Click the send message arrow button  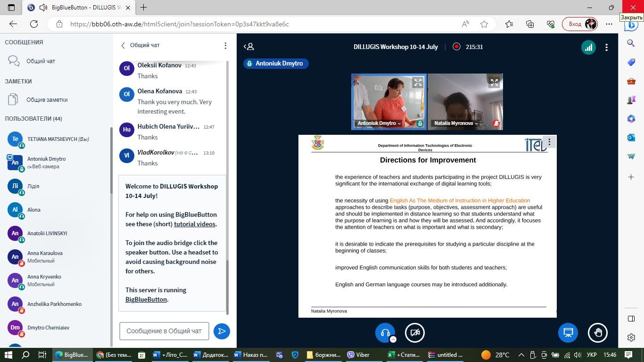(222, 331)
